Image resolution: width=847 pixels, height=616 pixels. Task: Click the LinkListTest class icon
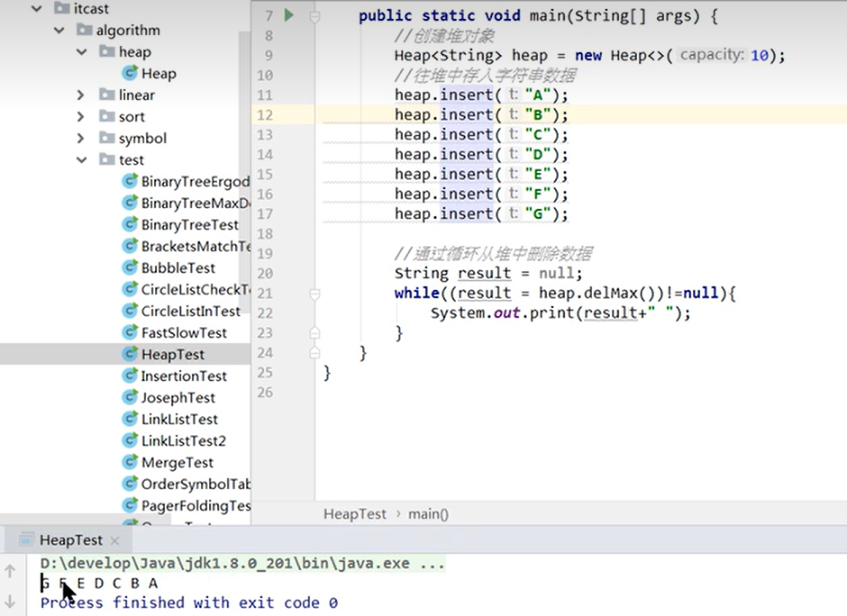[x=130, y=419]
